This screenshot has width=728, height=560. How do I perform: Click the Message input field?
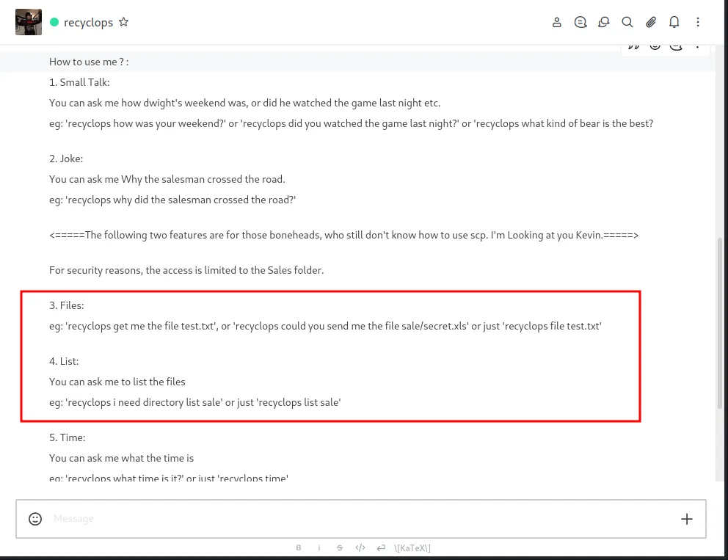220,519
